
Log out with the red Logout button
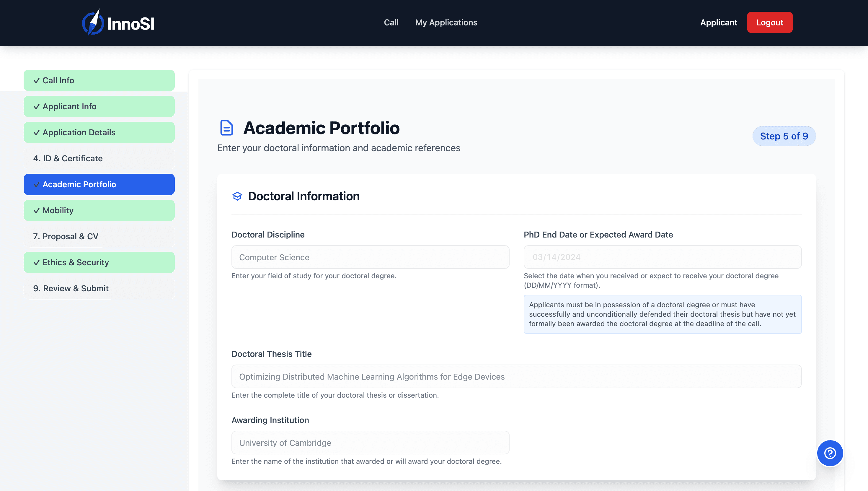coord(770,22)
